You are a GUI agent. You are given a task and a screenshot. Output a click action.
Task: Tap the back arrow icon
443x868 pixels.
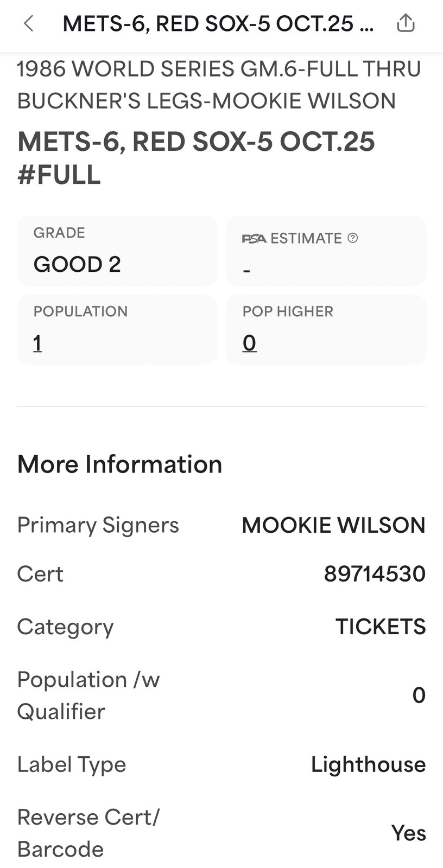tap(29, 23)
